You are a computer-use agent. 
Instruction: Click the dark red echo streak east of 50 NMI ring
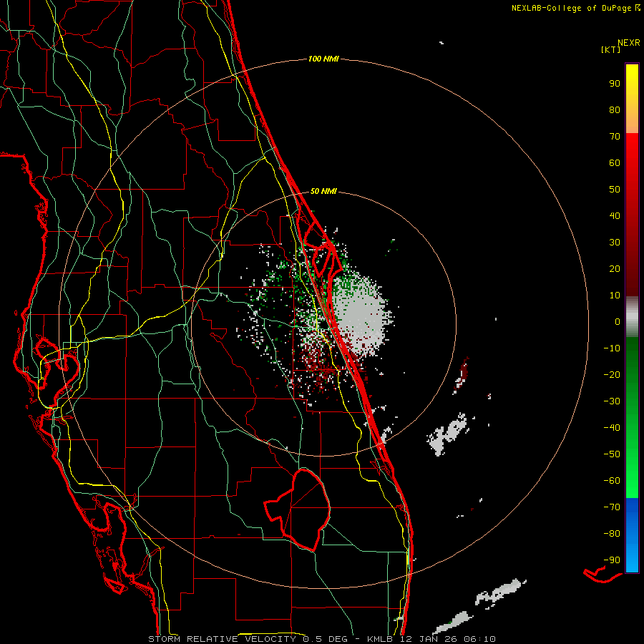coord(462,374)
